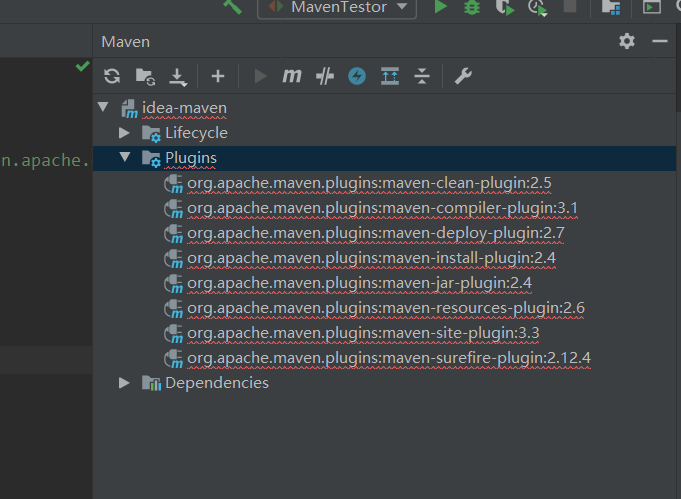Run anything icon at top right

pos(651,7)
